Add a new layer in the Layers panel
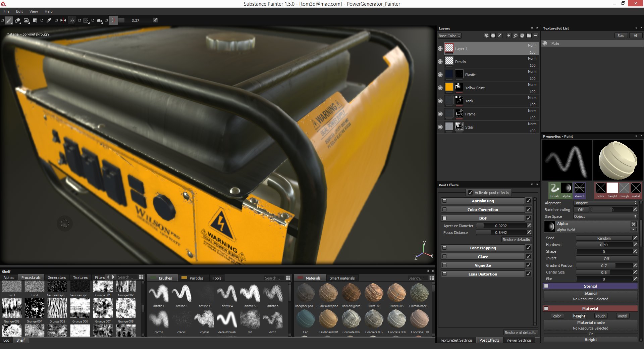 [508, 36]
